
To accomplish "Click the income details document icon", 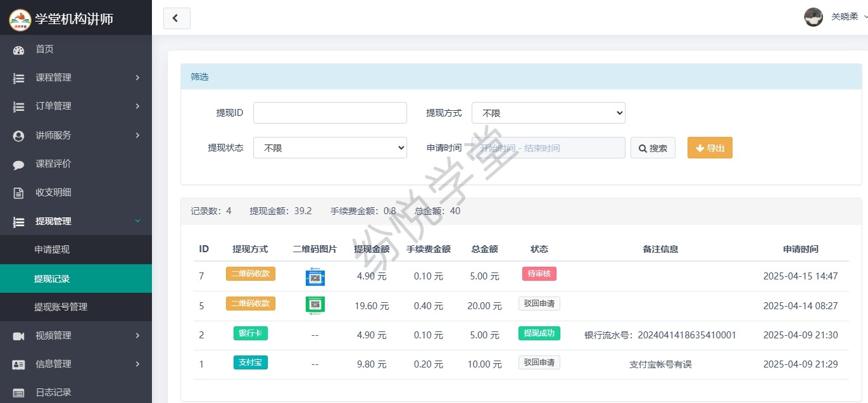I will (18, 193).
